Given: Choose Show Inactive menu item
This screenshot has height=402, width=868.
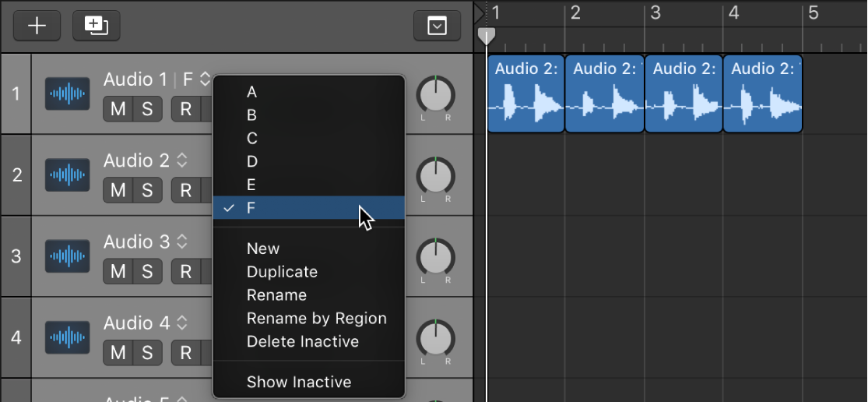Looking at the screenshot, I should pyautogui.click(x=309, y=382).
